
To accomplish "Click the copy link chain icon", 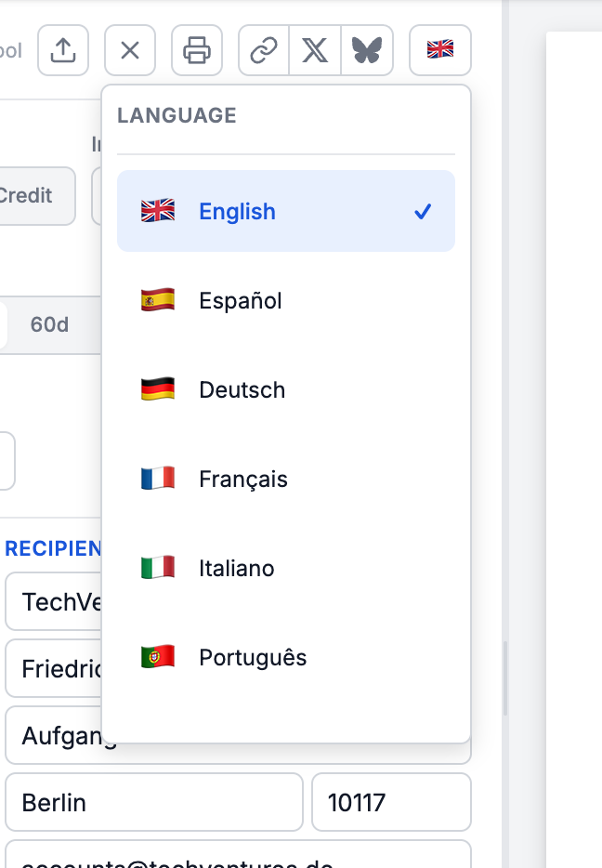I will pos(265,50).
